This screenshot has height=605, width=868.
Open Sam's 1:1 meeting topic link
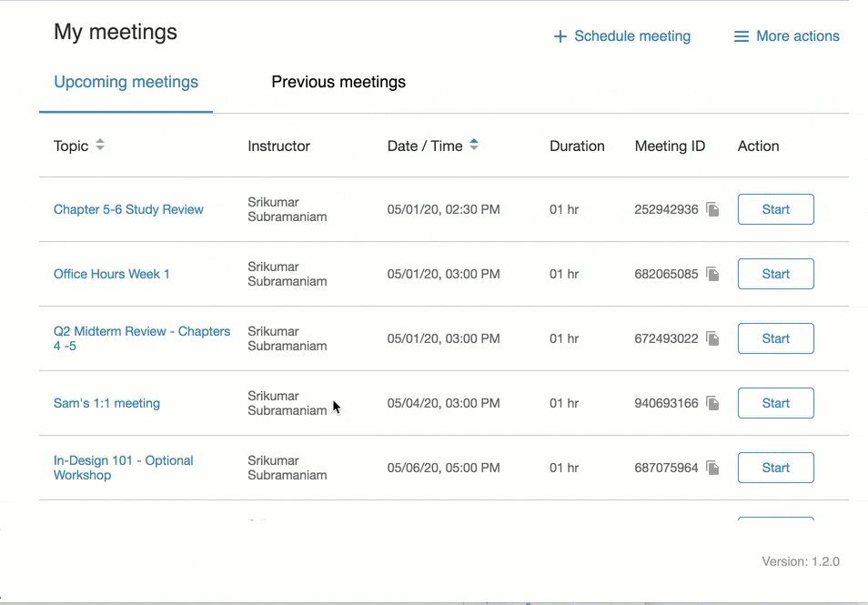[x=106, y=403]
